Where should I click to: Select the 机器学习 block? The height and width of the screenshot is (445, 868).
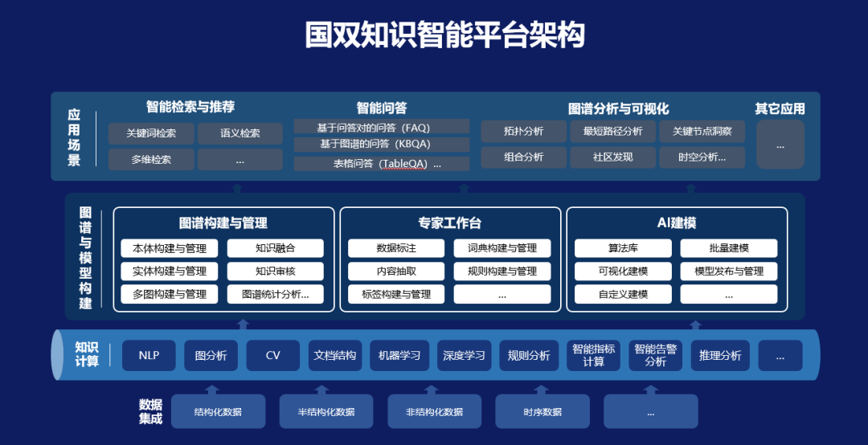tap(399, 356)
